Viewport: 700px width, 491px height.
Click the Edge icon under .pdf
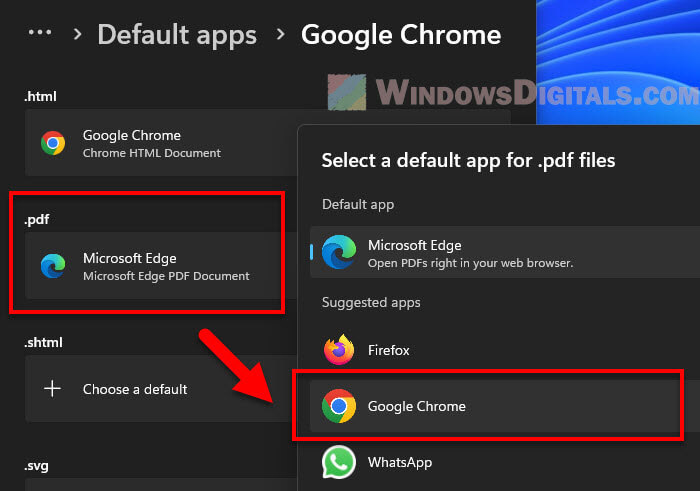[x=53, y=266]
